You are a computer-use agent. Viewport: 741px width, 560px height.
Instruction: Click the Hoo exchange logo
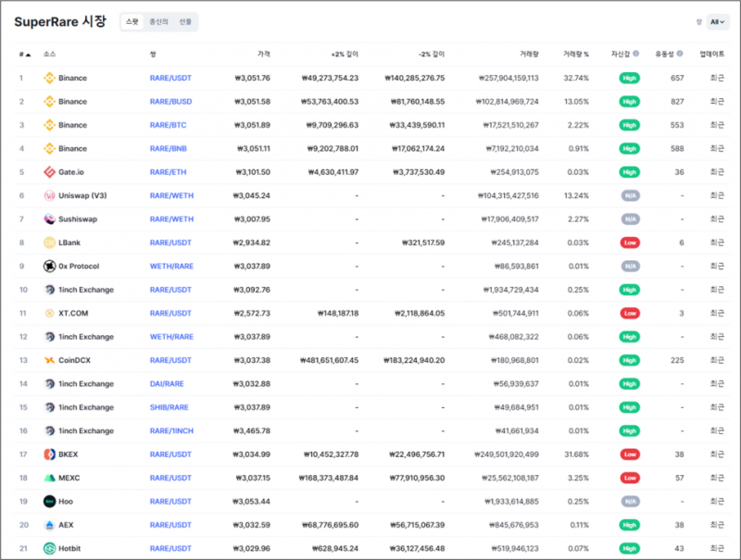[x=49, y=502]
